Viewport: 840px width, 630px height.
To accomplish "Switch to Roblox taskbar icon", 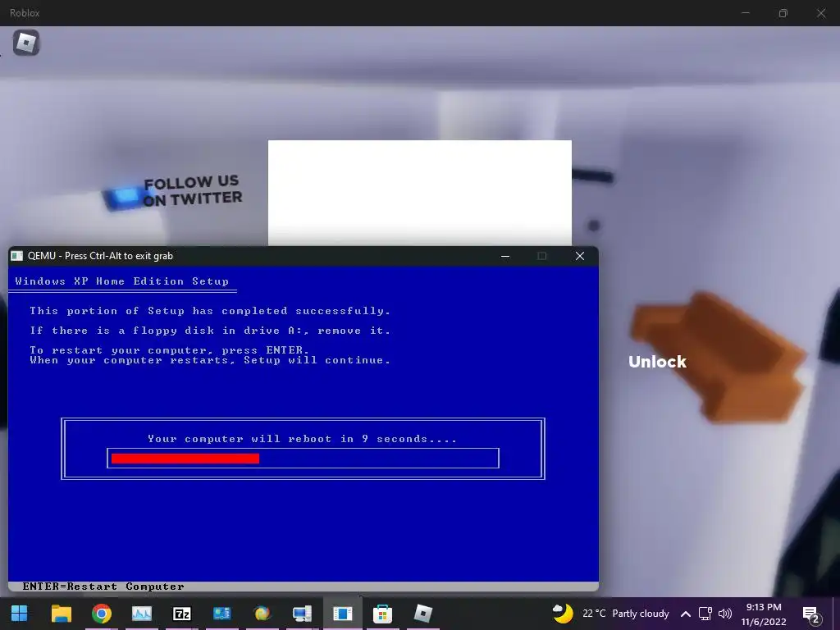I will pyautogui.click(x=422, y=614).
